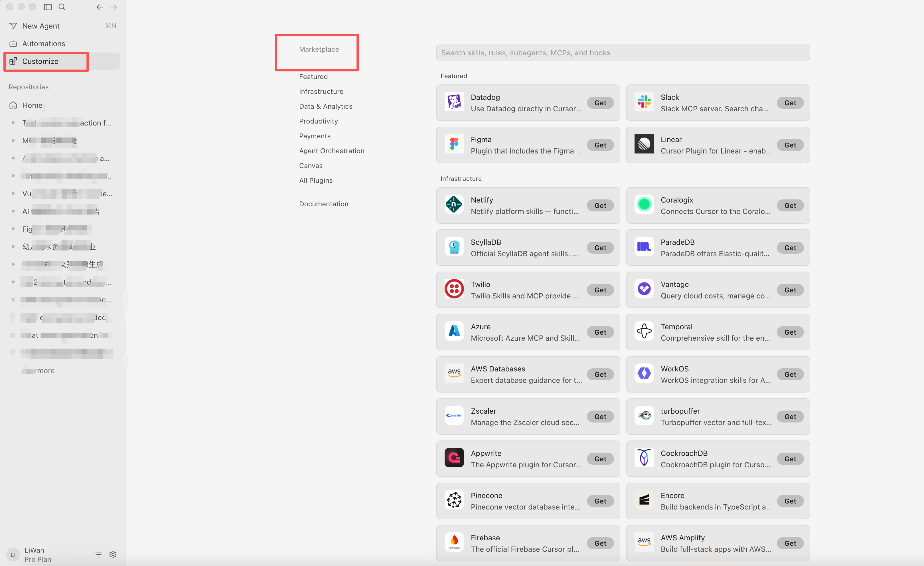Select New Agent in the sidebar

(62, 26)
